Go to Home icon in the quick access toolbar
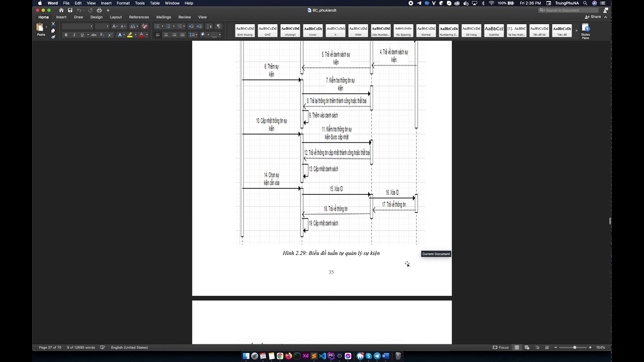The height and width of the screenshot is (362, 644). click(x=61, y=10)
